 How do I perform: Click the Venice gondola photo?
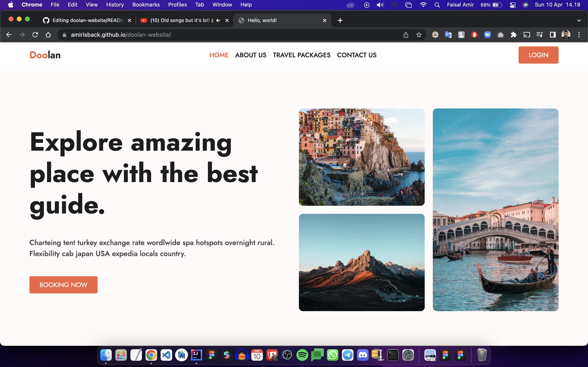point(496,210)
